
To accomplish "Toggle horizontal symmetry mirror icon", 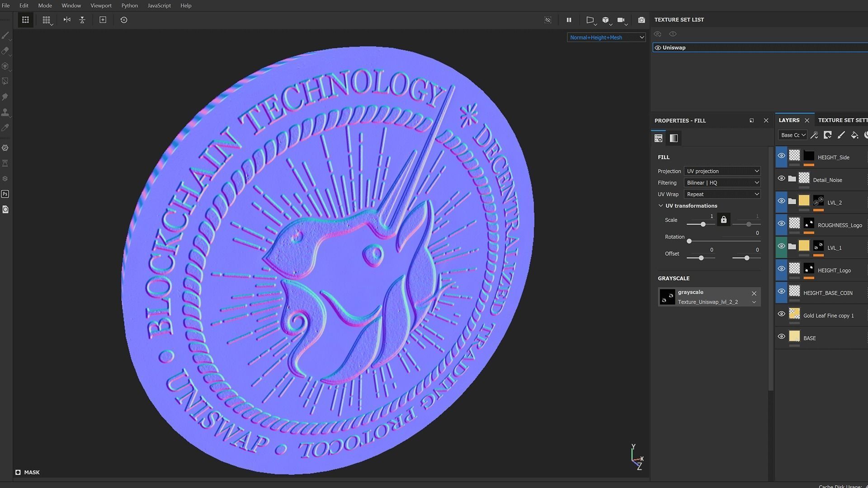I will (x=67, y=20).
